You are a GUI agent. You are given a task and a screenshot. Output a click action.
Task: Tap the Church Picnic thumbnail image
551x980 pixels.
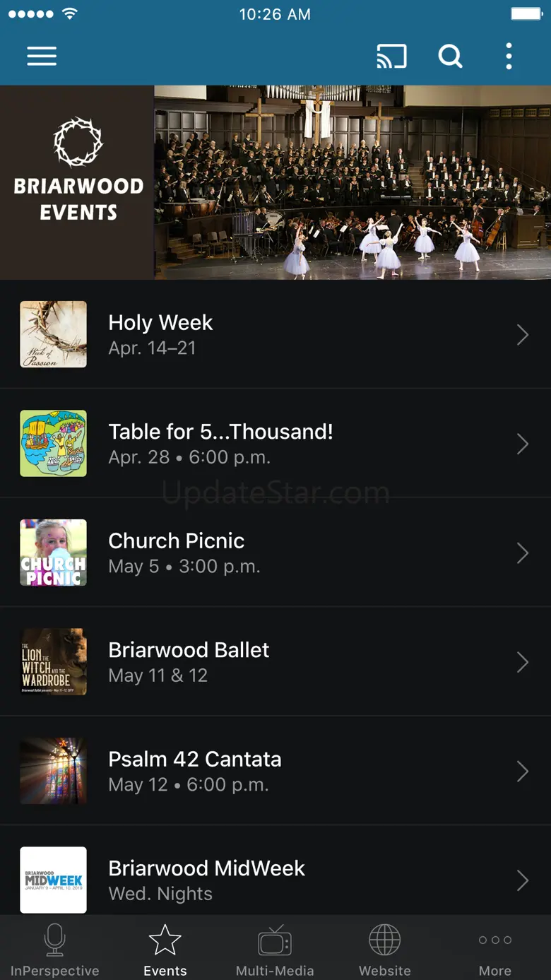54,553
